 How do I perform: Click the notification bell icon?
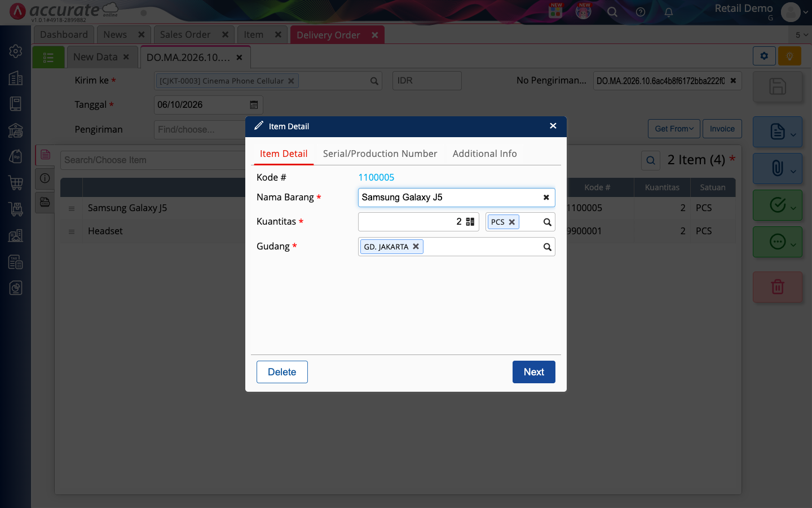click(x=669, y=12)
